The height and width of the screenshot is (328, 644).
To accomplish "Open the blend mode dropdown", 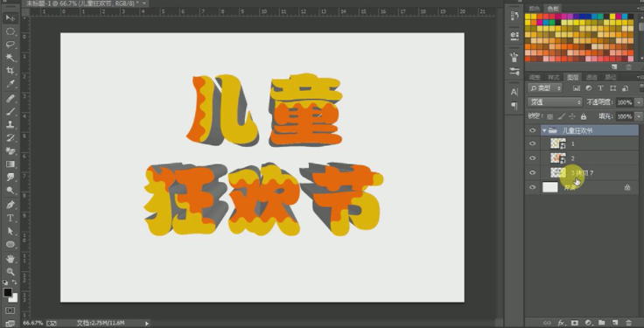I will coord(555,102).
